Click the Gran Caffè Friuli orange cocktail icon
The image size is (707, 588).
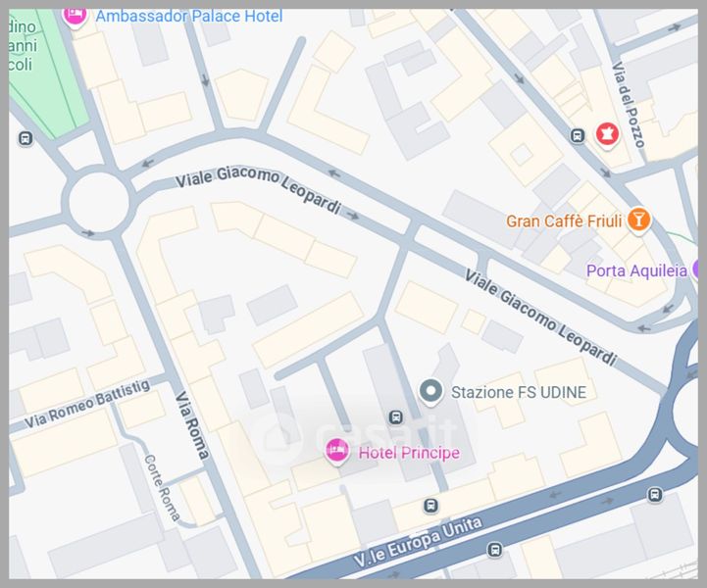(638, 220)
